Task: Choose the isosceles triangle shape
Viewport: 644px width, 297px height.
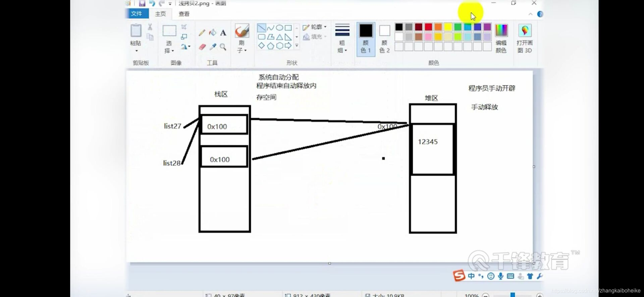Action: point(279,37)
